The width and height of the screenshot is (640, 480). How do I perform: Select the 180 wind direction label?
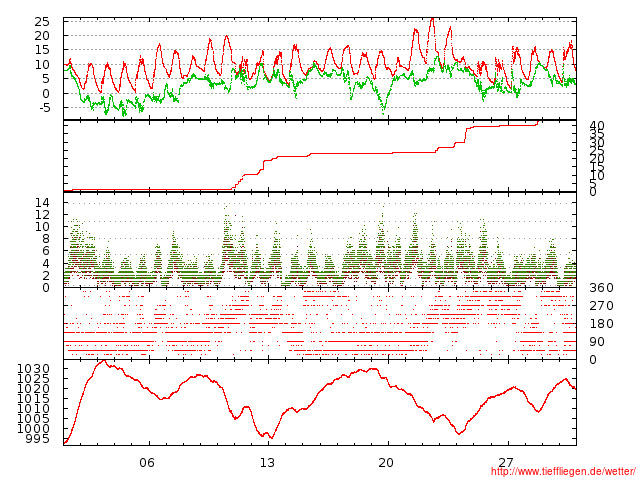601,324
